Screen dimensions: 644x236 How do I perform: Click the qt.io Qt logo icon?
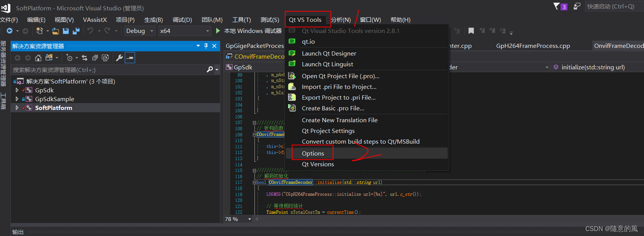(x=292, y=41)
